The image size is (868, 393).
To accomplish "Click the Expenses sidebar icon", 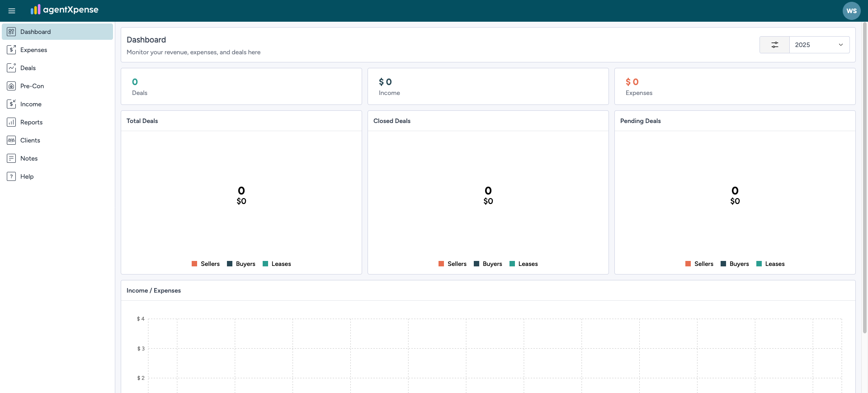I will coord(11,50).
